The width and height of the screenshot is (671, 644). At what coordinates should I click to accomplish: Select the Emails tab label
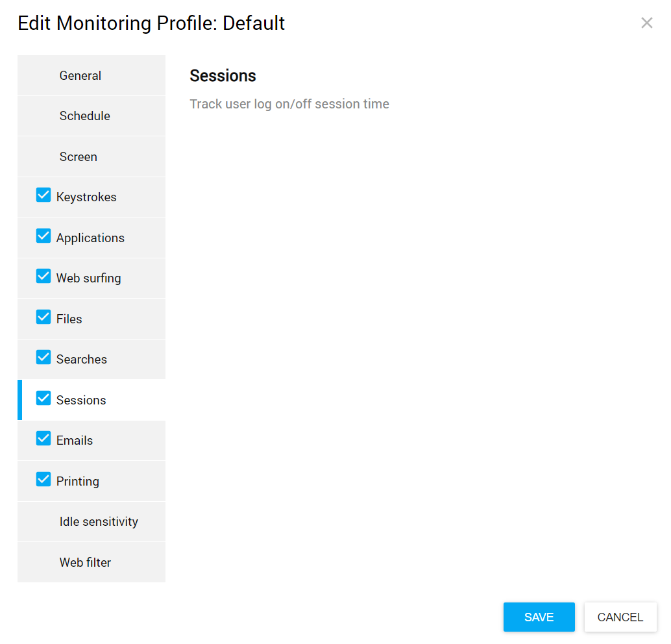tap(75, 441)
